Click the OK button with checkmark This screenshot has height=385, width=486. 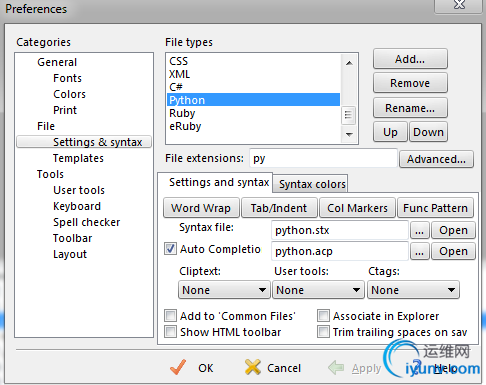click(192, 368)
